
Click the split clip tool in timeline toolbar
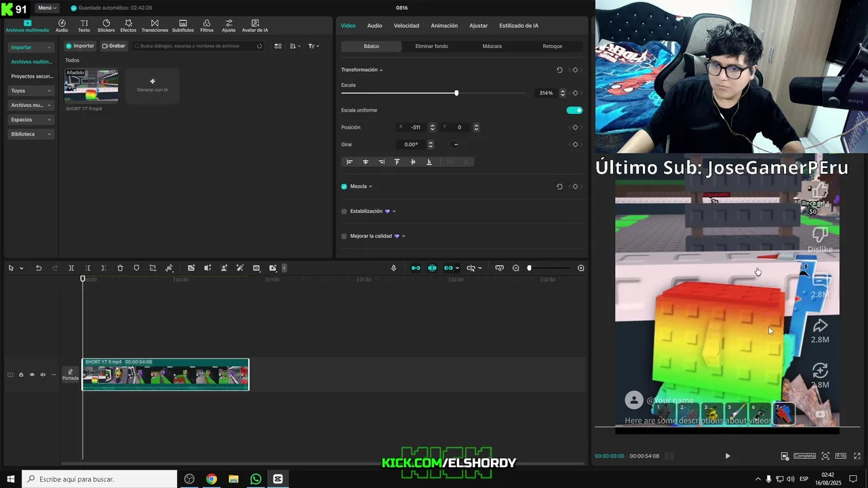click(x=71, y=268)
